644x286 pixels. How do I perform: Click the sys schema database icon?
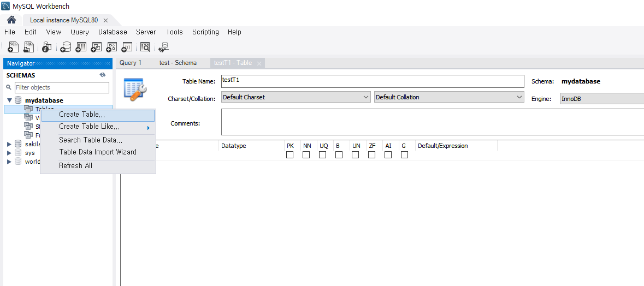18,153
